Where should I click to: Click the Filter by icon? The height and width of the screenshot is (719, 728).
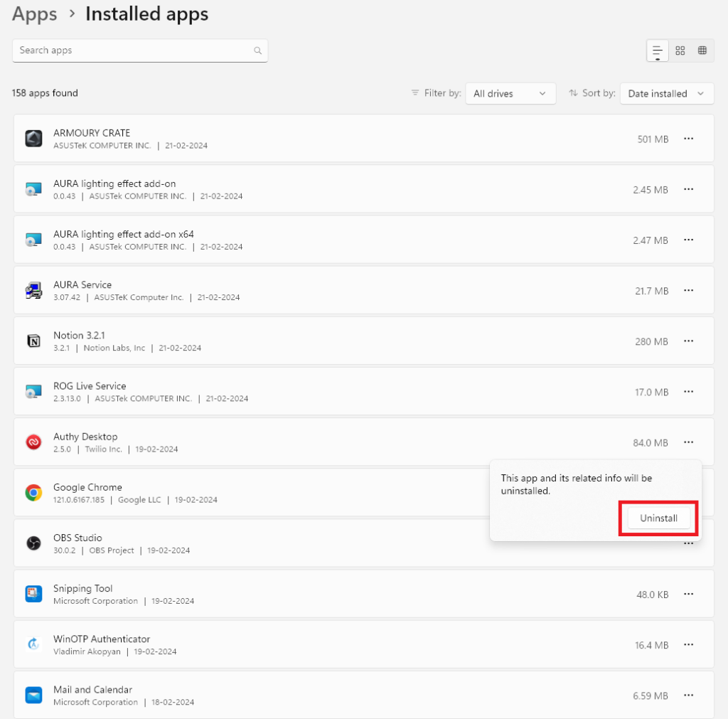tap(415, 93)
